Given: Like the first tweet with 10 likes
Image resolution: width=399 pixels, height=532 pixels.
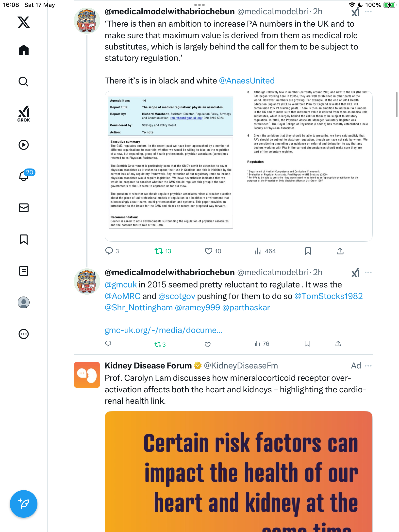Looking at the screenshot, I should pyautogui.click(x=213, y=251).
